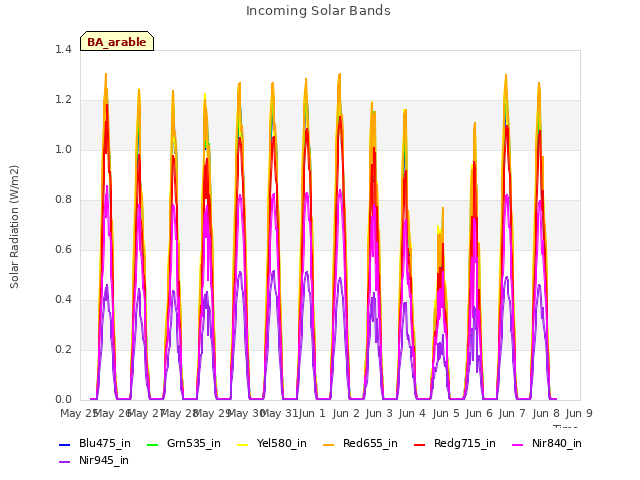Click the 0.0 y-axis tick label
The width and height of the screenshot is (640, 480).
click(63, 400)
